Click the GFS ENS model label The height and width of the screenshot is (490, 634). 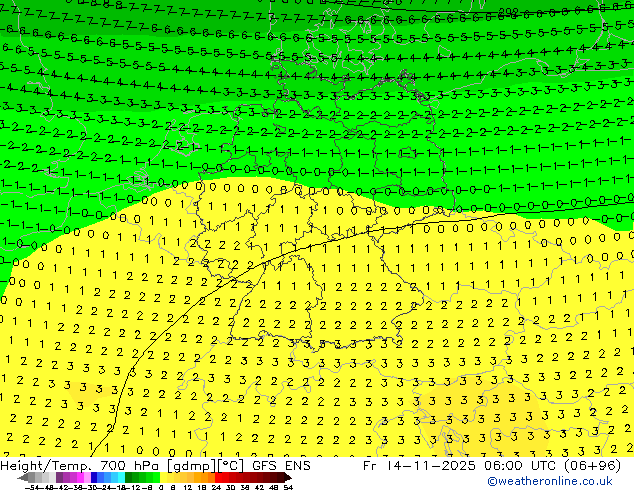tap(281, 466)
